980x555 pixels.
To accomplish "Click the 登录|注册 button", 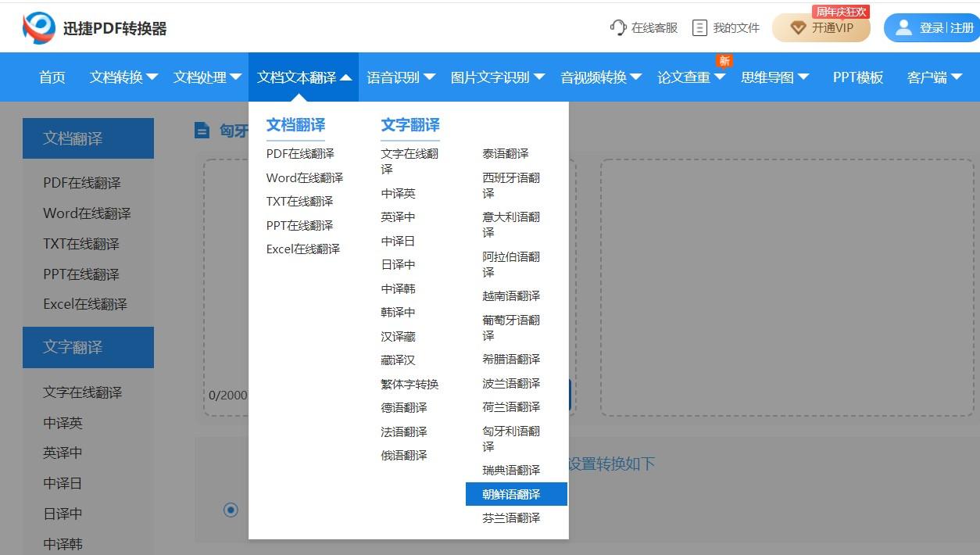I will tap(932, 28).
